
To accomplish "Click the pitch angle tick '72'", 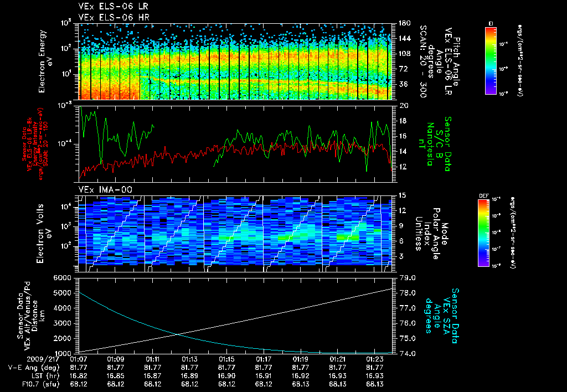I will tap(403, 69).
